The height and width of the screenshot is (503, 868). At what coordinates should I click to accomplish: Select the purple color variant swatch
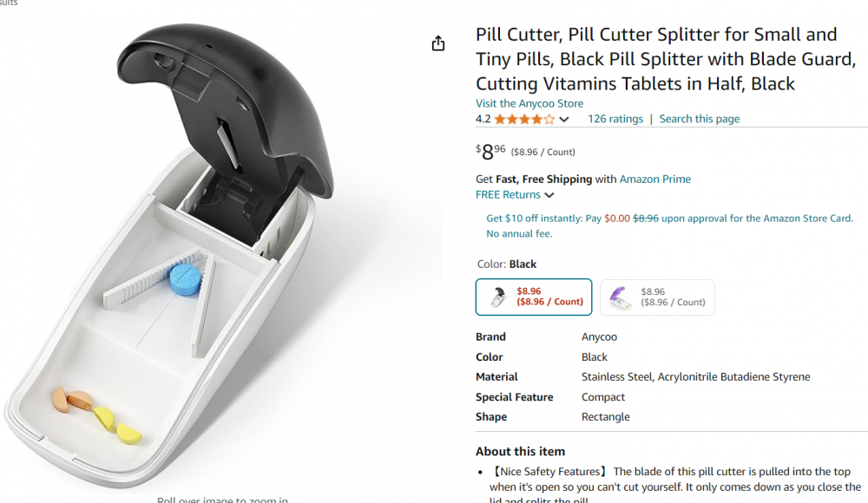tap(657, 297)
